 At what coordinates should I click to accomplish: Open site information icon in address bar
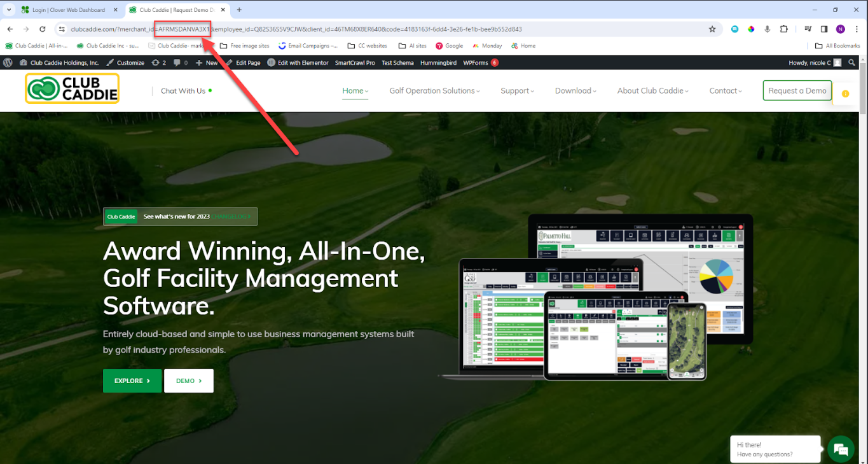click(x=62, y=29)
